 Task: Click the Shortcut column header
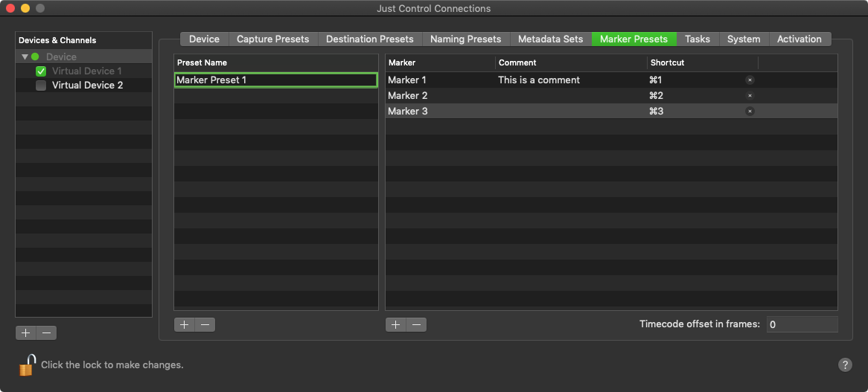tap(703, 62)
